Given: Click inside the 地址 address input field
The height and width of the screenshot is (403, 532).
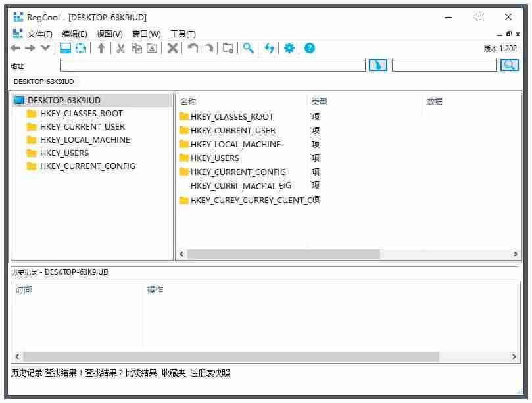Looking at the screenshot, I should click(212, 65).
